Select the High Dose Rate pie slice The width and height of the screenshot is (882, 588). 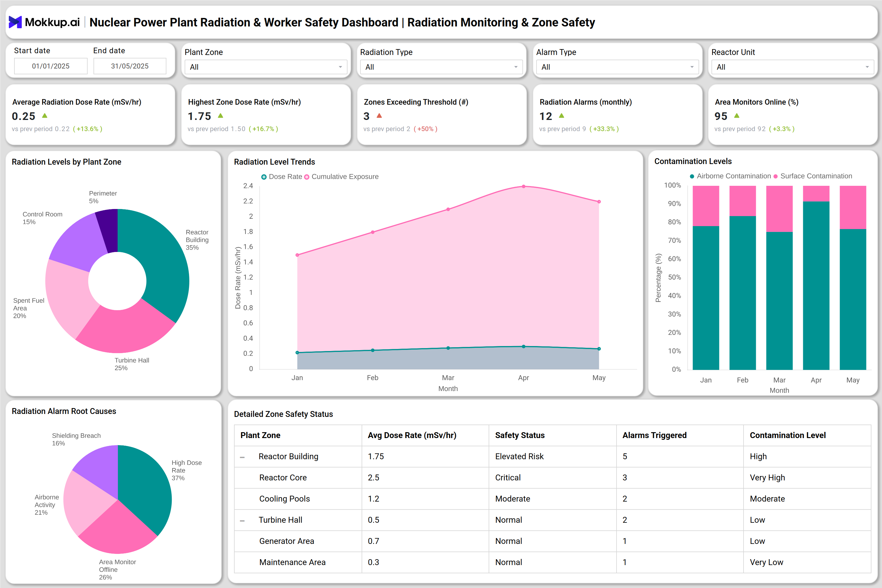tap(146, 484)
